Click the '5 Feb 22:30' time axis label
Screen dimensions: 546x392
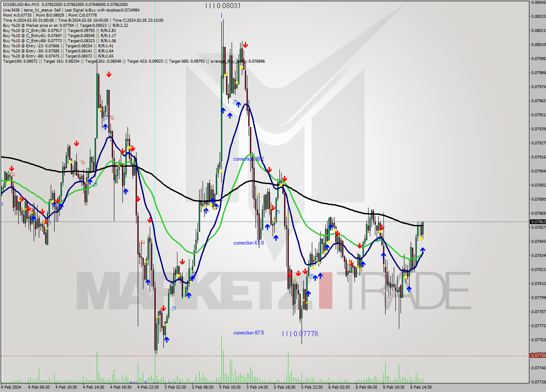coord(311,387)
